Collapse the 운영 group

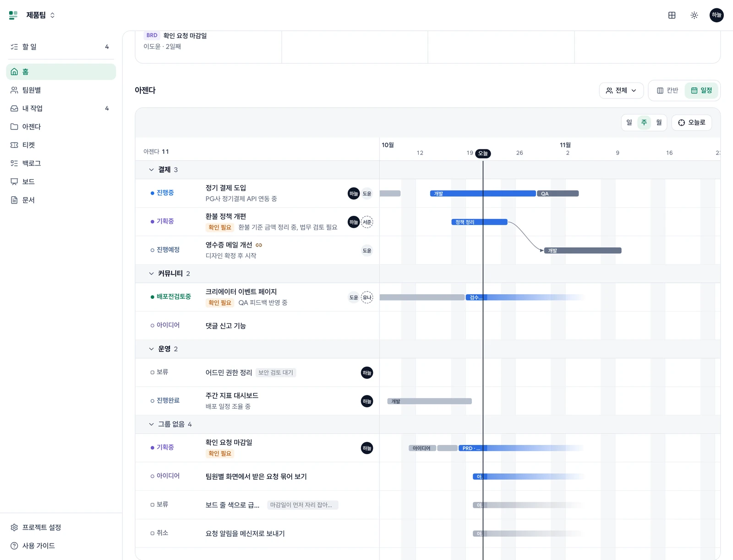pos(151,349)
